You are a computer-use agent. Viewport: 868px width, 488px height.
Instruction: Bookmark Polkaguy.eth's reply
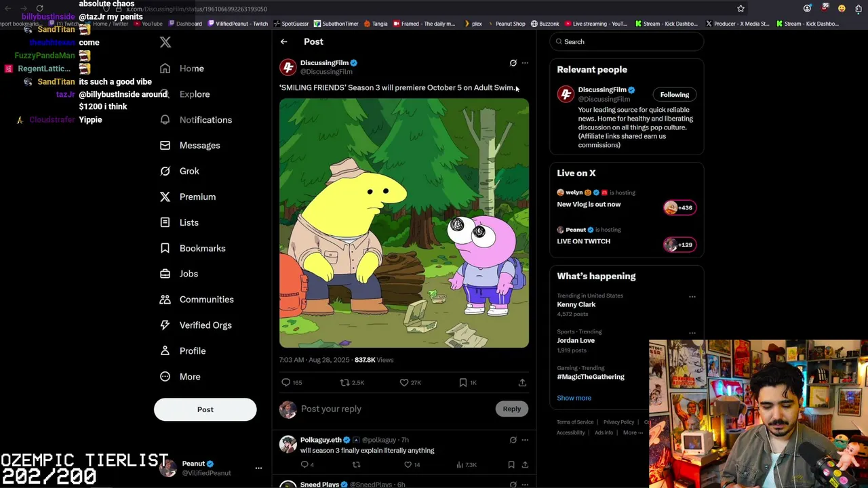(511, 465)
